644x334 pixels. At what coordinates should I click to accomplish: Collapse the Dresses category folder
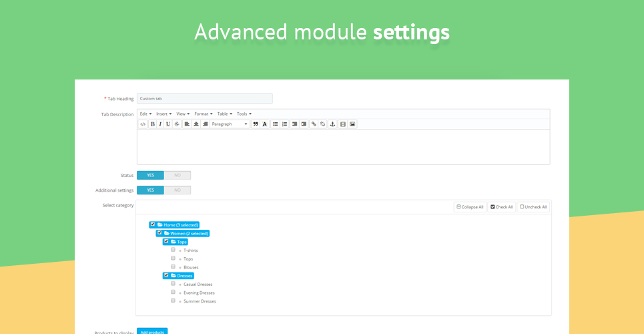click(x=174, y=276)
